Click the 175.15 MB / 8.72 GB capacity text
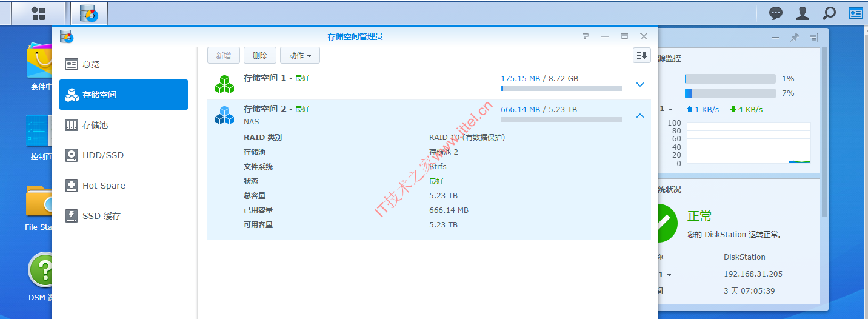This screenshot has width=868, height=319. [539, 79]
